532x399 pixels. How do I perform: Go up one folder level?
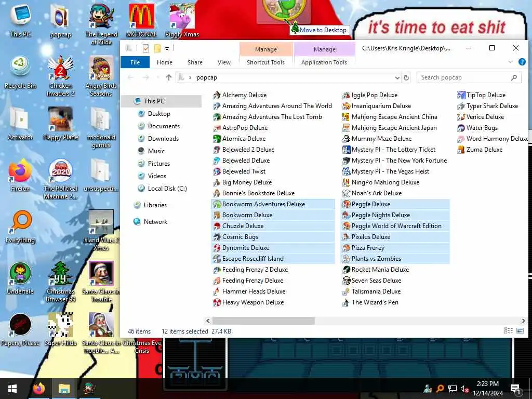click(169, 78)
